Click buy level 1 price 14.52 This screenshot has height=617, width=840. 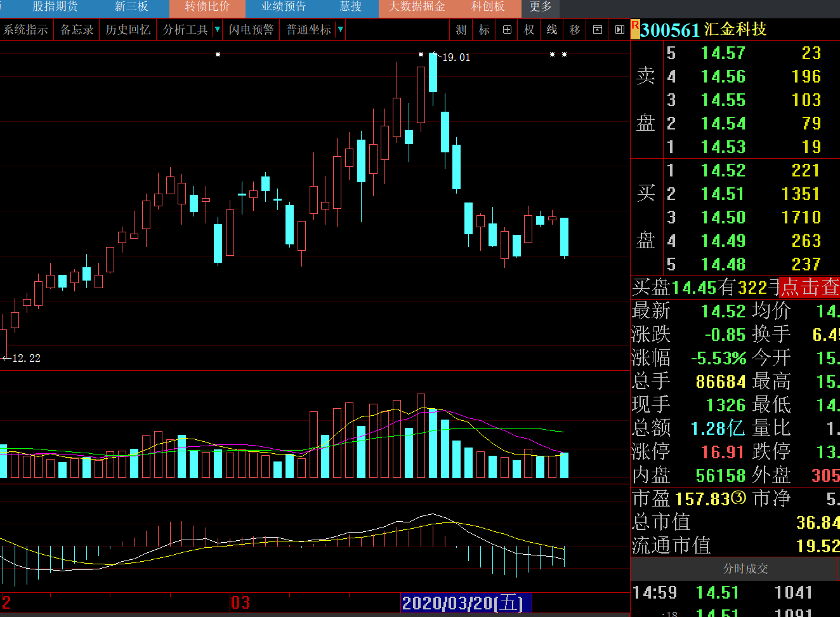click(723, 170)
